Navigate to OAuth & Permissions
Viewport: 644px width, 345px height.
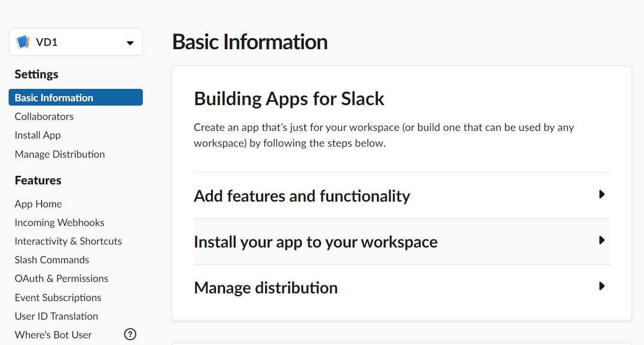click(62, 279)
